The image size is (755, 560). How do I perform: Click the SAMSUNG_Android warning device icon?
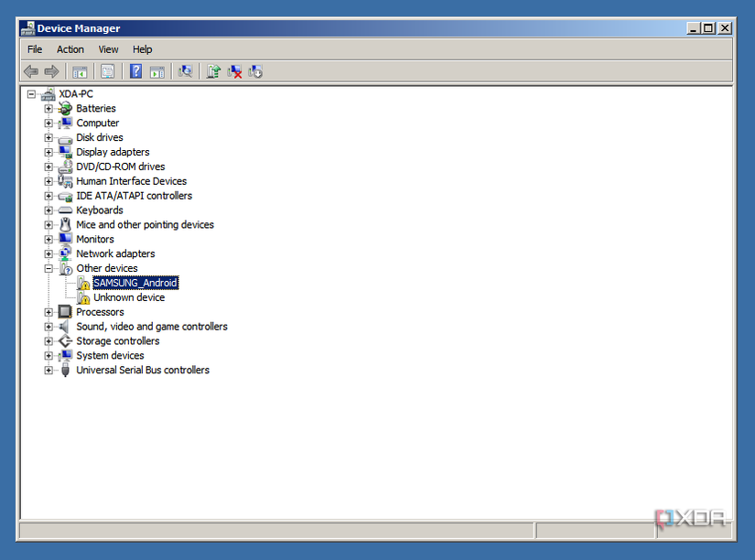tap(83, 283)
